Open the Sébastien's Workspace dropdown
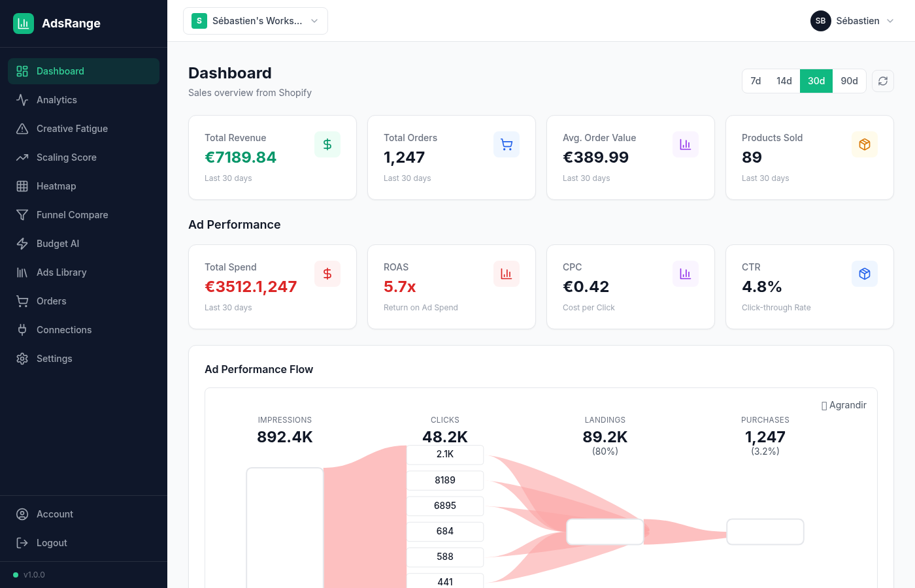Image resolution: width=915 pixels, height=588 pixels. pyautogui.click(x=255, y=20)
